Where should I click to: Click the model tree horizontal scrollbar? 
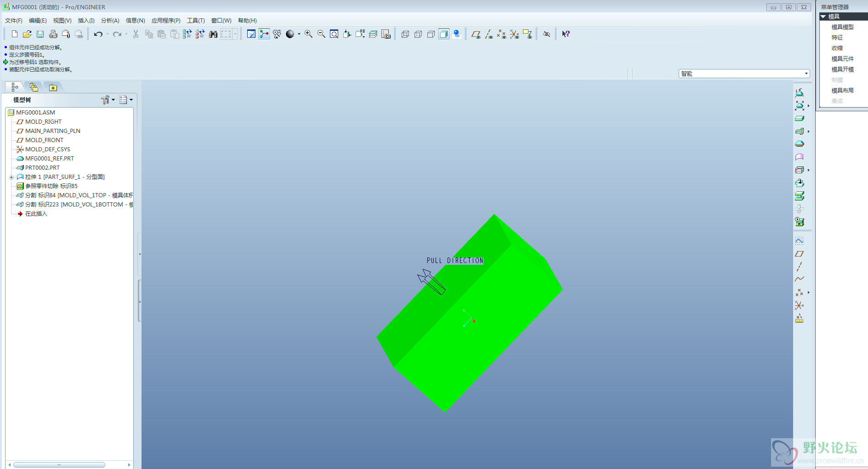(59, 465)
